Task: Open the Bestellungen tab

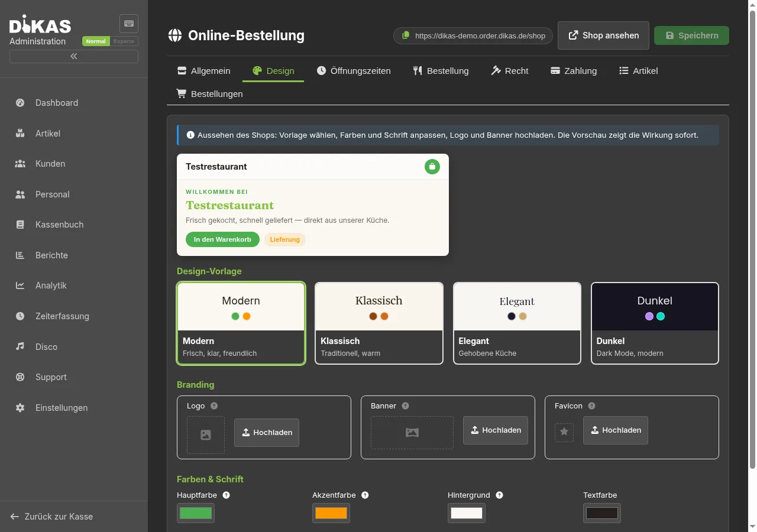Action: pyautogui.click(x=210, y=94)
